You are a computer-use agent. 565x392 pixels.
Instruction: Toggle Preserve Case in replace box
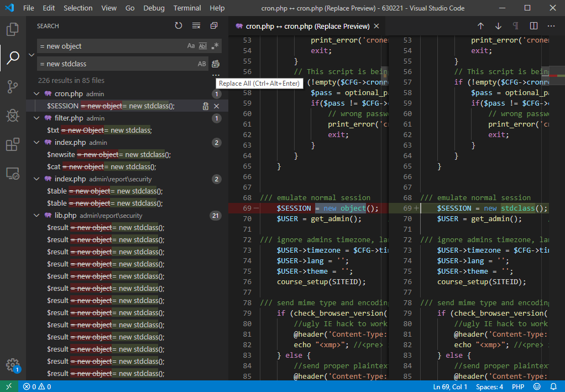(x=202, y=64)
